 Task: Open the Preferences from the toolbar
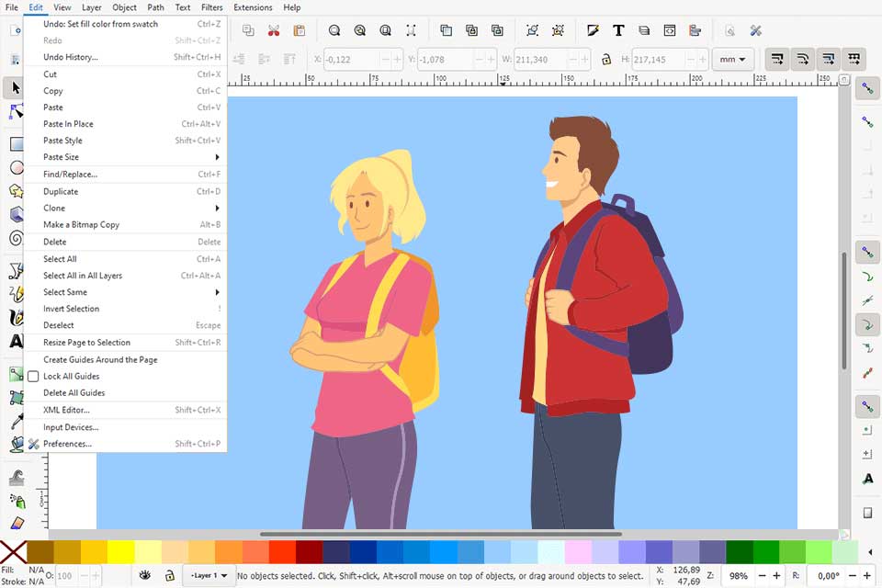click(756, 30)
